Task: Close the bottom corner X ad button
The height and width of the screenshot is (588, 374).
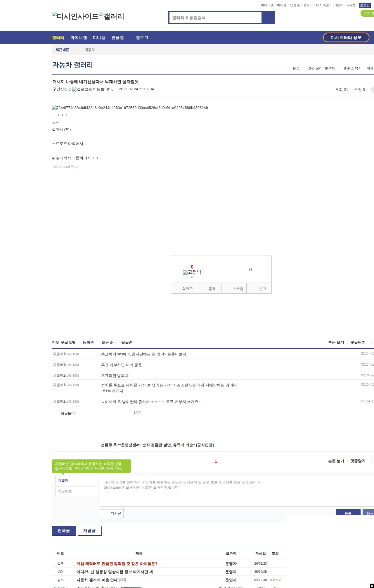Action: coord(372,586)
